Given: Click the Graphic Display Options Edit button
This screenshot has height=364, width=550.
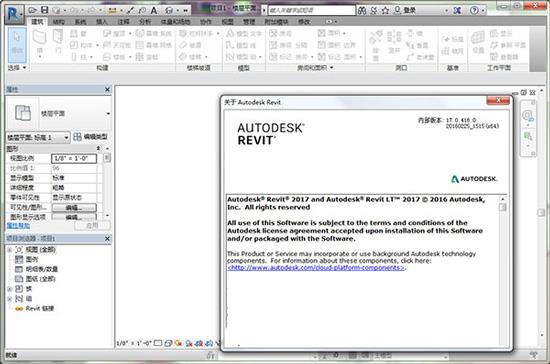Looking at the screenshot, I should [74, 217].
